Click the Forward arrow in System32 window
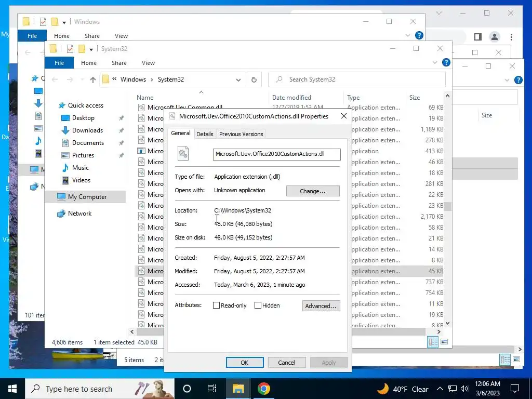Viewport: 532px width, 399px height. coord(70,79)
